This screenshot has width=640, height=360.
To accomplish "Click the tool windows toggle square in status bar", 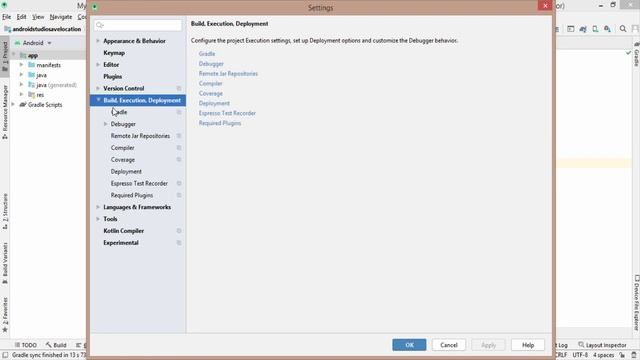I will 5,355.
